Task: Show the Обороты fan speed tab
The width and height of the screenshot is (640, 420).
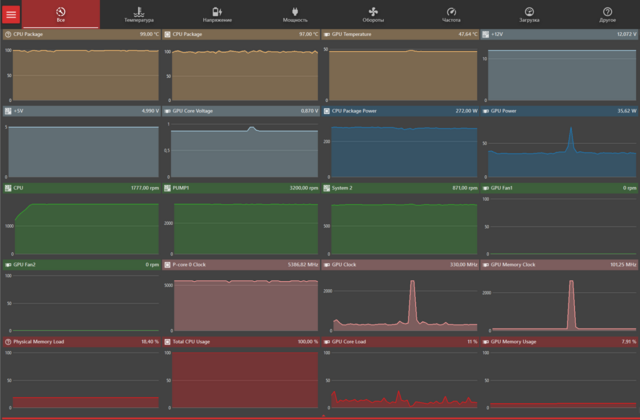Action: [373, 14]
